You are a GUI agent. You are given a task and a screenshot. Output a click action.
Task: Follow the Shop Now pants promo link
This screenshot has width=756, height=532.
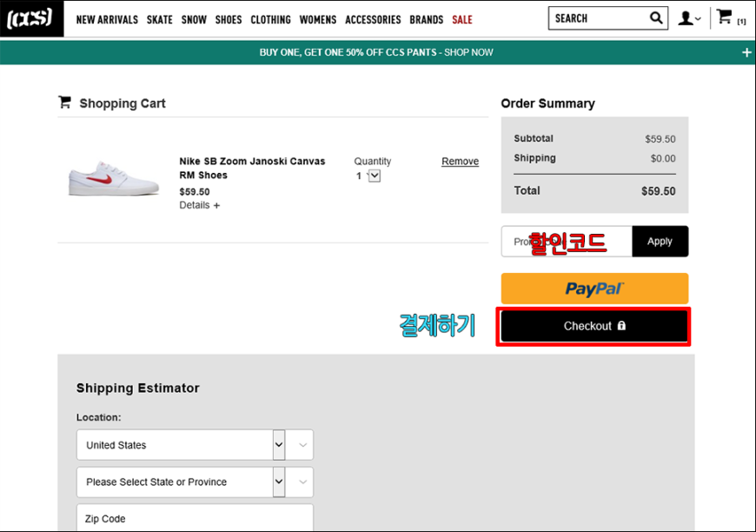468,52
